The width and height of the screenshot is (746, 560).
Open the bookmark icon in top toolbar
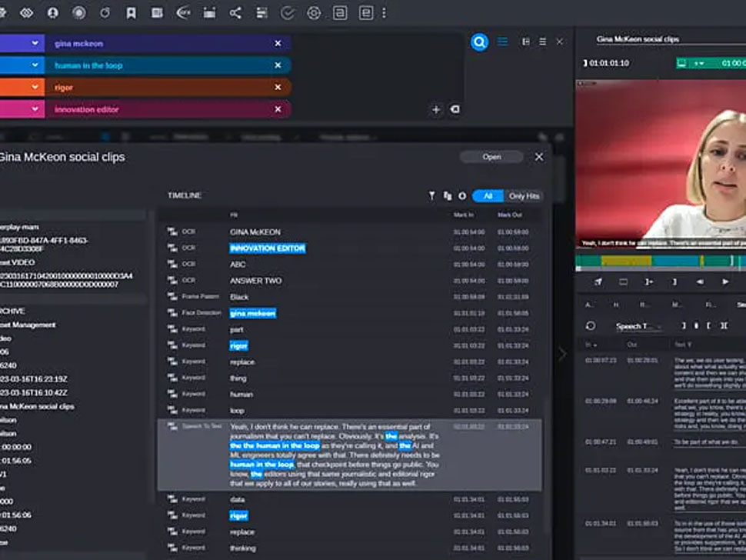[131, 13]
